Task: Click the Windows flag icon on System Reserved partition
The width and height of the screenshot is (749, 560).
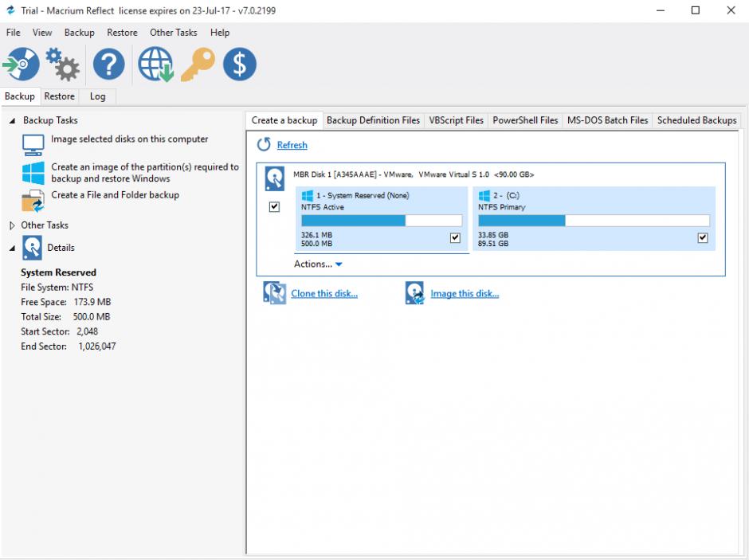Action: coord(307,195)
